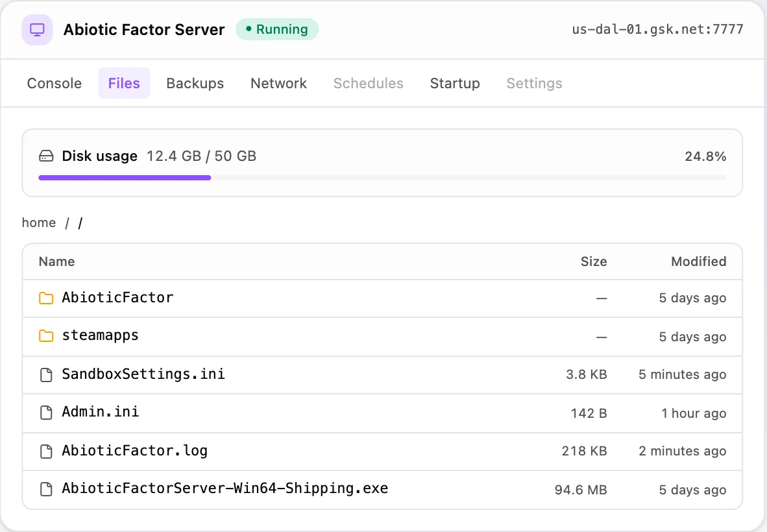
Task: Open the steamapps folder
Action: (101, 335)
